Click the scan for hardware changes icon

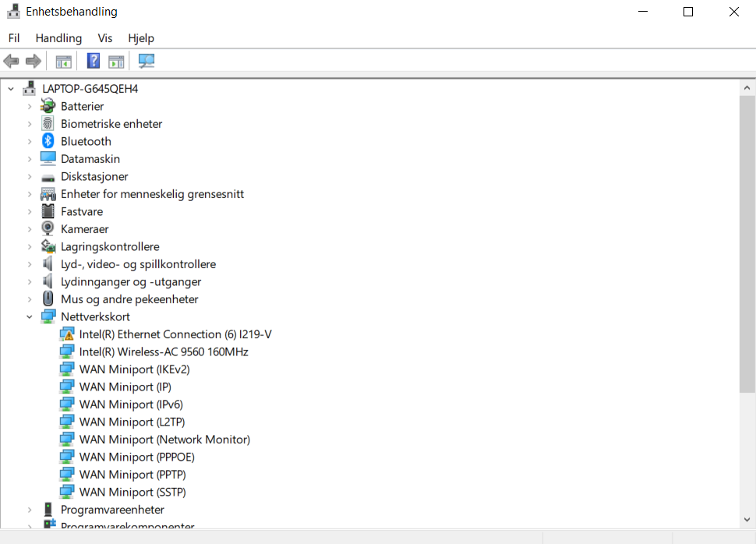click(147, 61)
